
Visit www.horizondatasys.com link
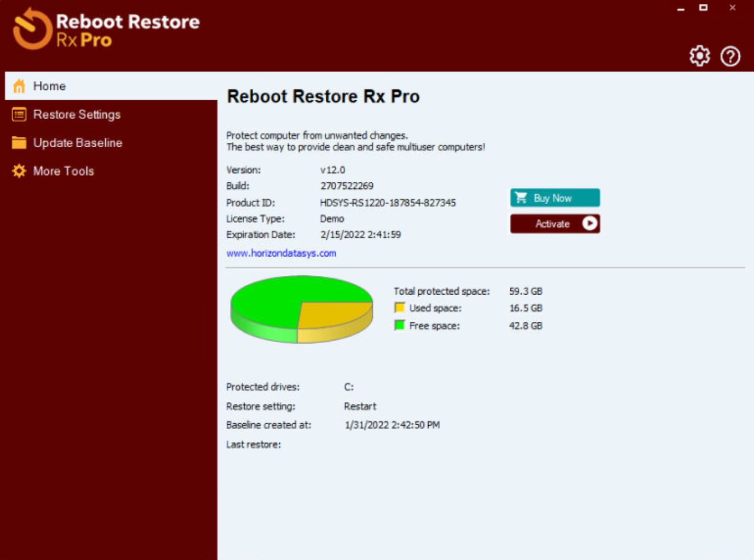(x=281, y=253)
